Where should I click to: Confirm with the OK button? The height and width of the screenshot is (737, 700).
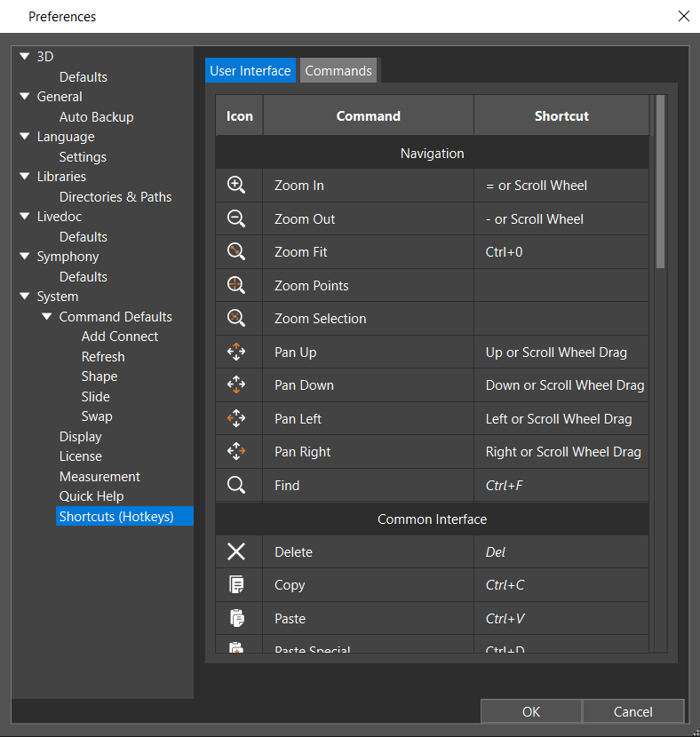tap(531, 711)
